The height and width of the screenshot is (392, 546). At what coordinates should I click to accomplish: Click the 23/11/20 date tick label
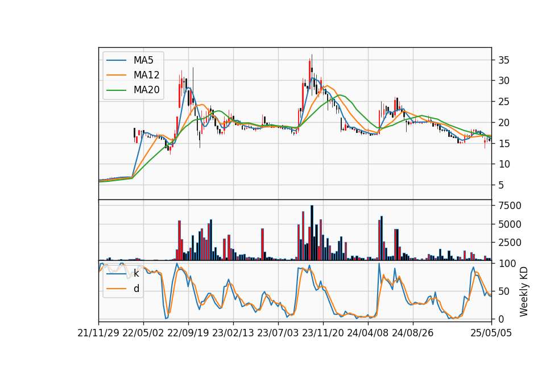coord(323,333)
